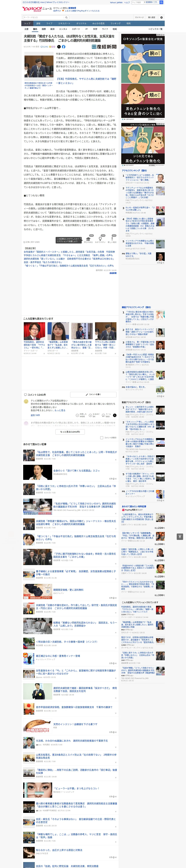
Task: Click 産経新聞 source link below update time
Action: (113, 273)
